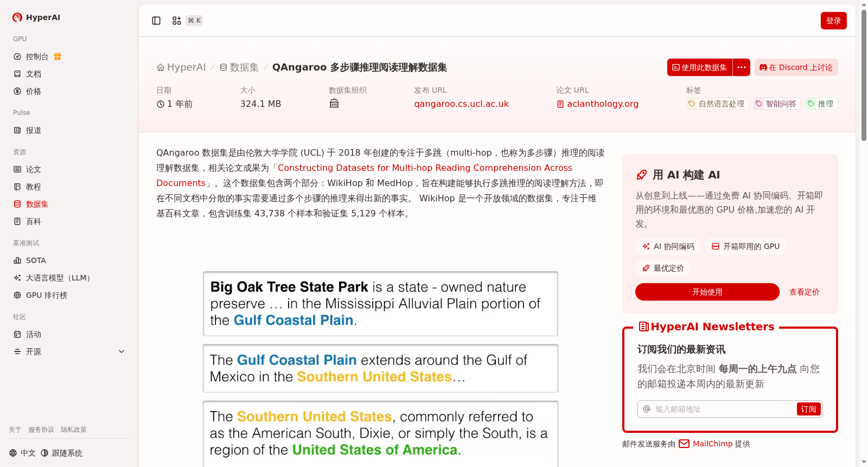Click the HyperAI logo in the sidebar
Image resolution: width=868 pixels, height=467 pixels.
pyautogui.click(x=36, y=17)
